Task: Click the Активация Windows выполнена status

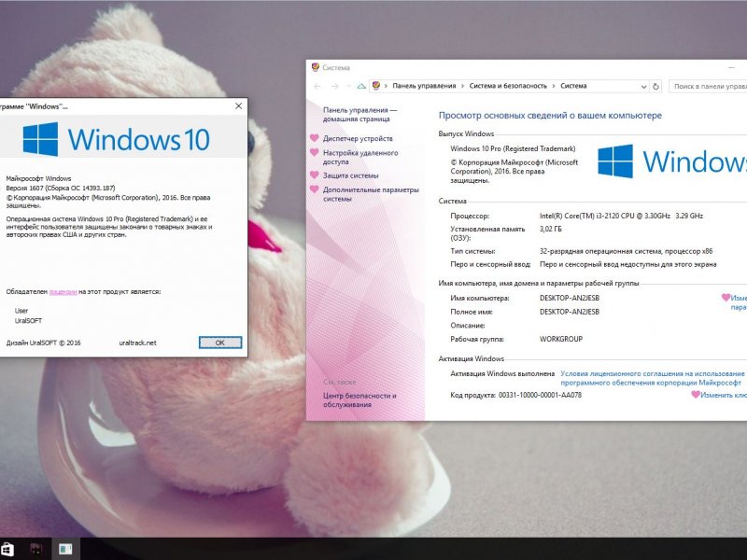Action: (502, 374)
